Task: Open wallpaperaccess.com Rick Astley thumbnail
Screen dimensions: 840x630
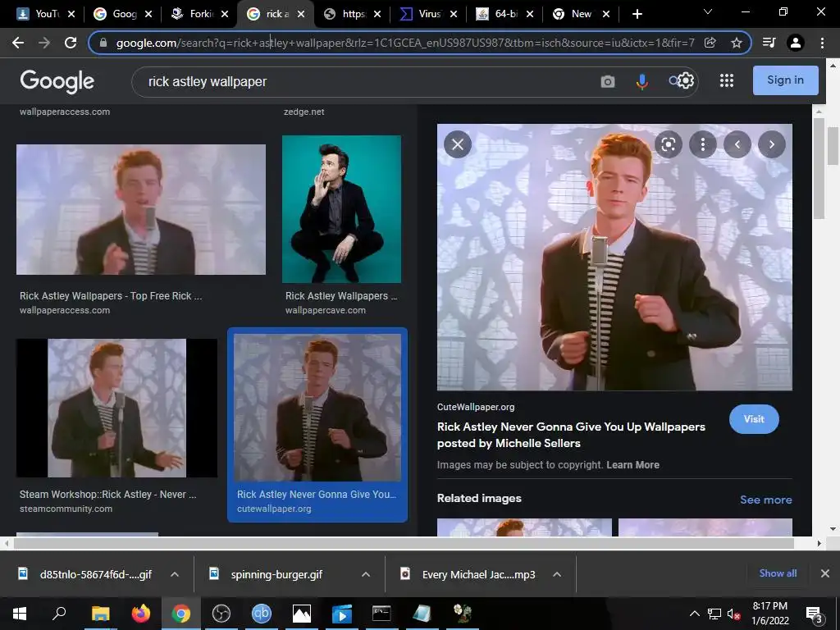Action: (141, 209)
